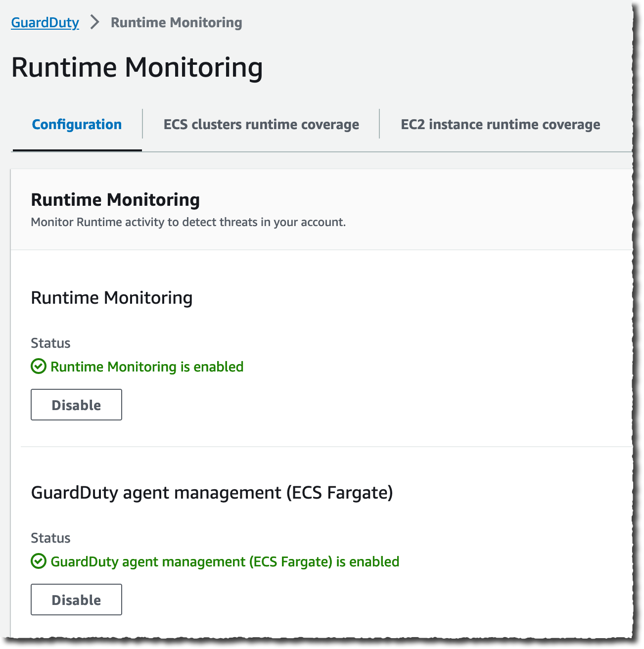The height and width of the screenshot is (649, 644).
Task: Click the ECS Fargate enabled check icon
Action: pos(39,561)
